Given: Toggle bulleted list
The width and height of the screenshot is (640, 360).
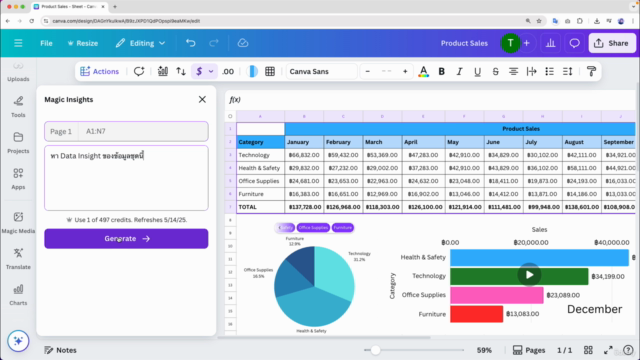Looking at the screenshot, I should [x=549, y=71].
